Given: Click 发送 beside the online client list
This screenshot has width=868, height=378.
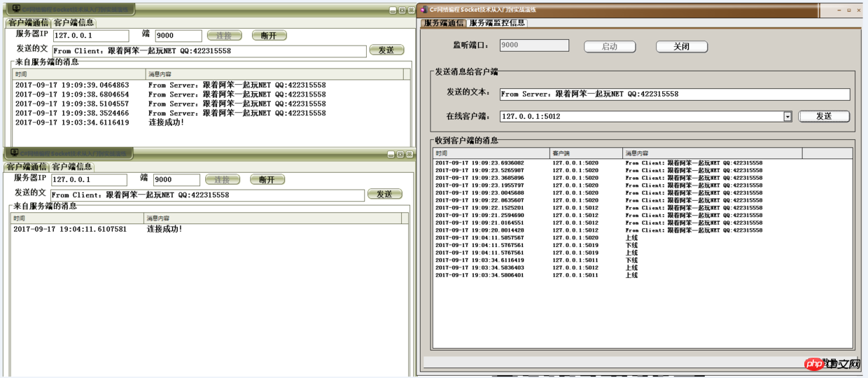Looking at the screenshot, I should 824,116.
